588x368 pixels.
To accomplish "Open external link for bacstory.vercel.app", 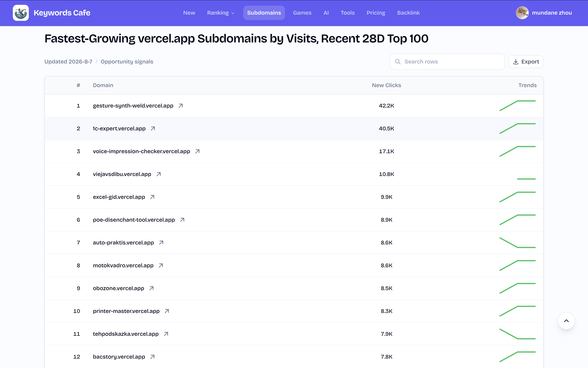I will click(152, 357).
